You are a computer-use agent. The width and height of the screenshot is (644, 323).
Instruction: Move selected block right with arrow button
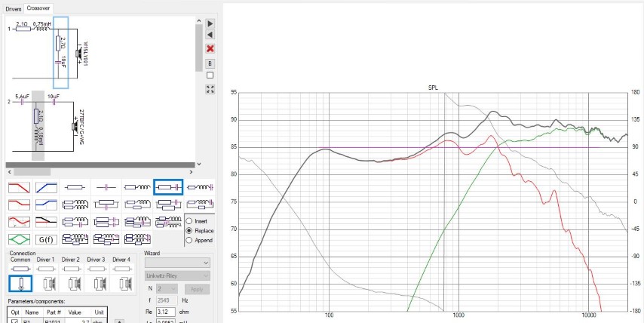(x=210, y=23)
